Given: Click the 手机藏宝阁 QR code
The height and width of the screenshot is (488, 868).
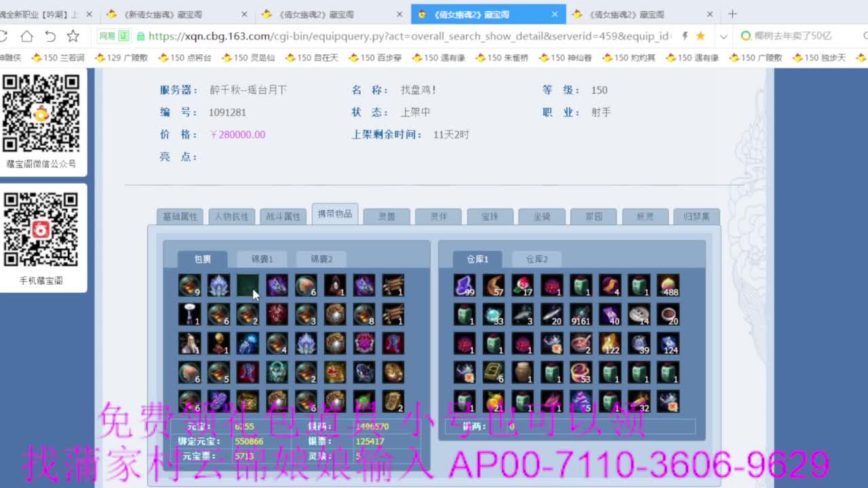Looking at the screenshot, I should (x=41, y=229).
